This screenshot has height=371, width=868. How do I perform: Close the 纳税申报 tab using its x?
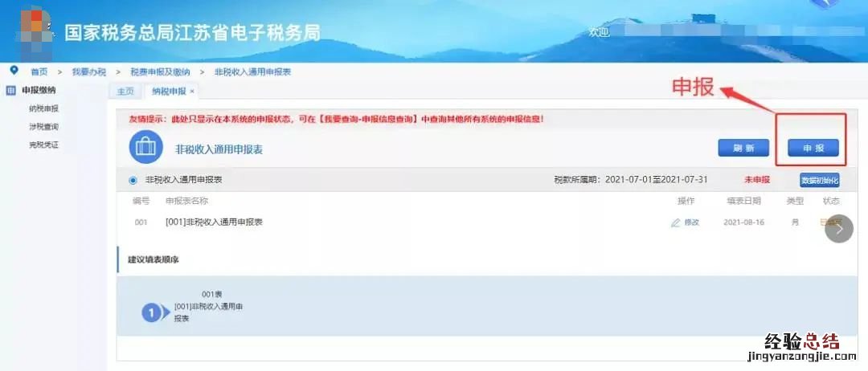pos(192,92)
